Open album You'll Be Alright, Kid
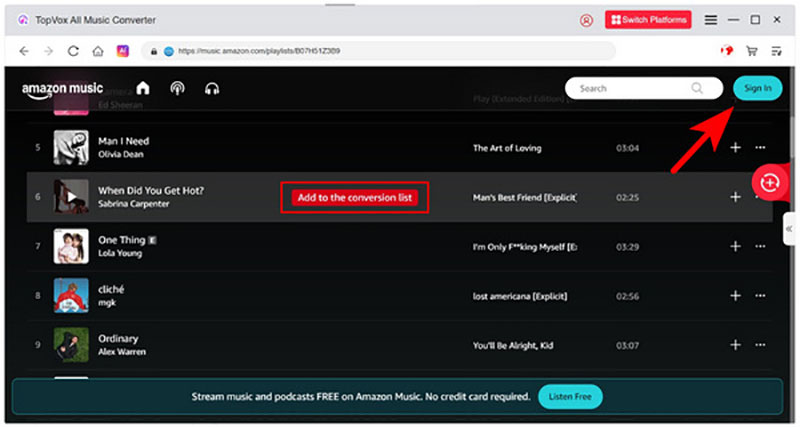 click(x=513, y=346)
